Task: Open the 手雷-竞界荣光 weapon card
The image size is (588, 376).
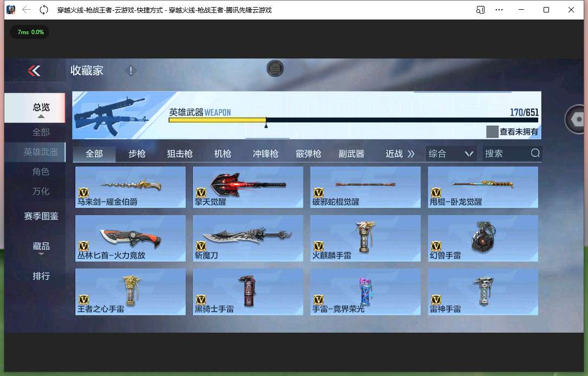Action: click(x=366, y=292)
